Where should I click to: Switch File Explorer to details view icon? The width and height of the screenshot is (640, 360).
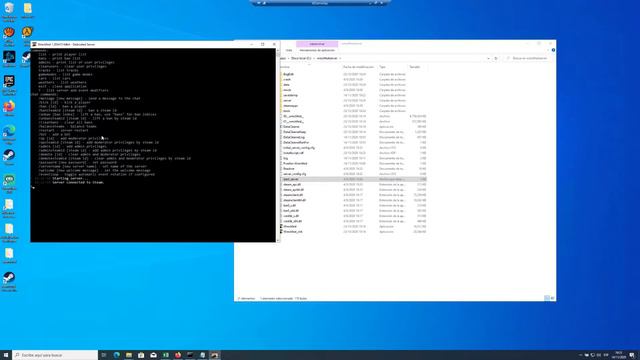pyautogui.click(x=547, y=298)
